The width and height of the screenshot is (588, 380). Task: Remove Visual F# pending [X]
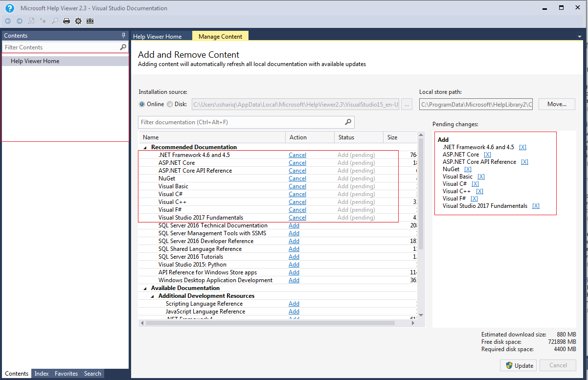[474, 199]
